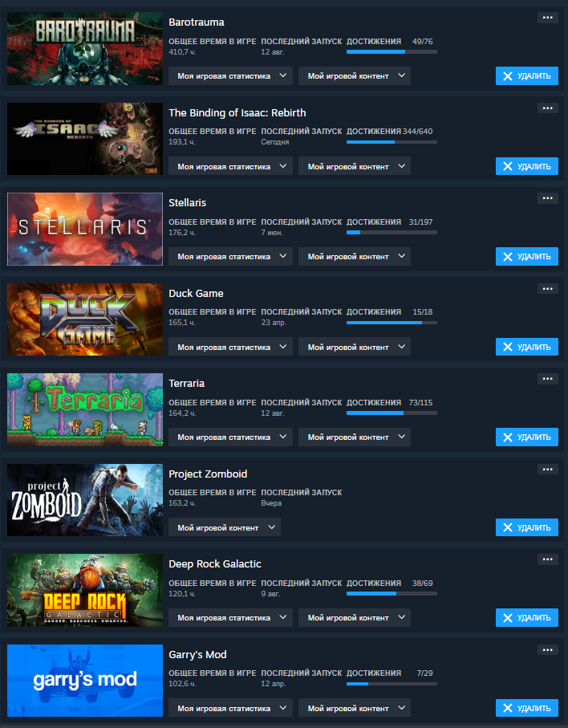The image size is (568, 728).
Task: Click the Garry's Mod banner thumbnail
Action: pos(85,681)
